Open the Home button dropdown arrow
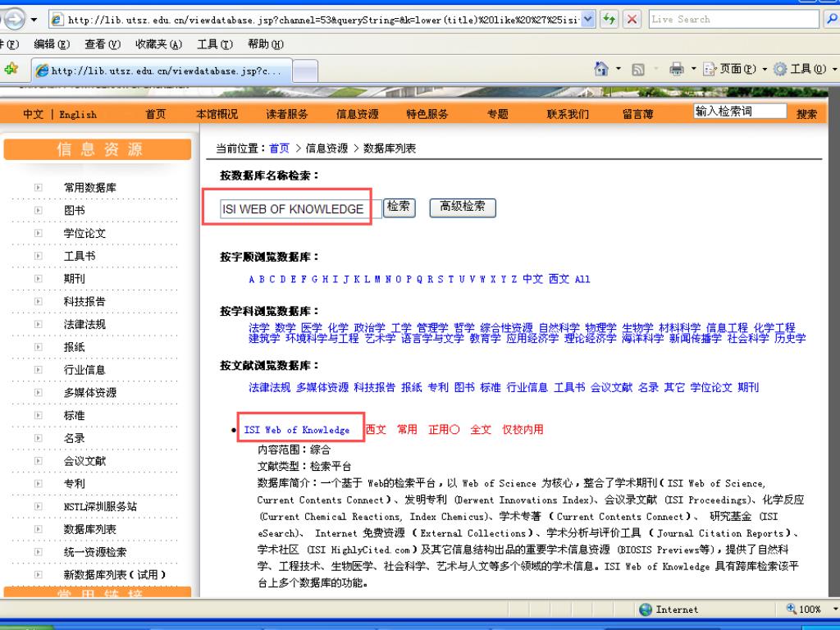The height and width of the screenshot is (630, 840). click(x=619, y=69)
